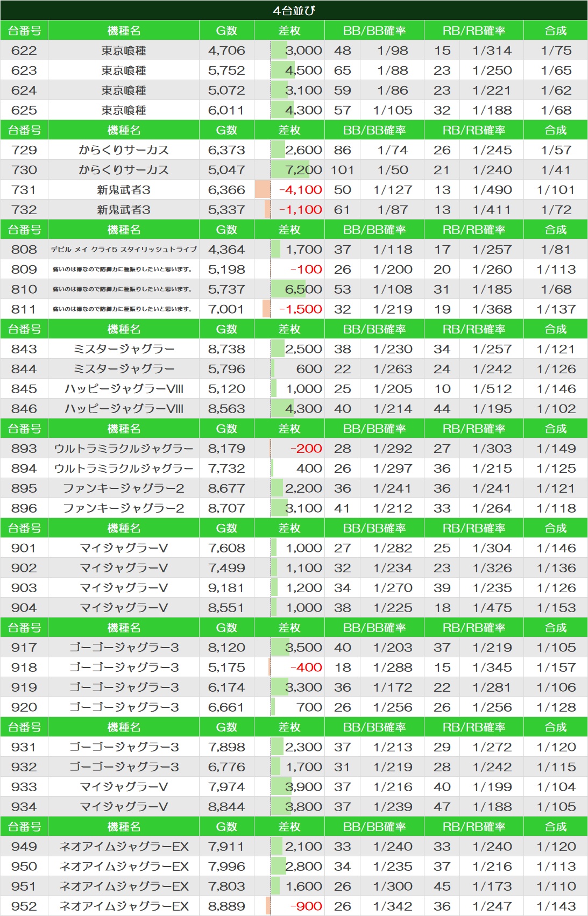
Task: Click ウルトラミラクルジャグラー name in row 893
Action: [124, 449]
